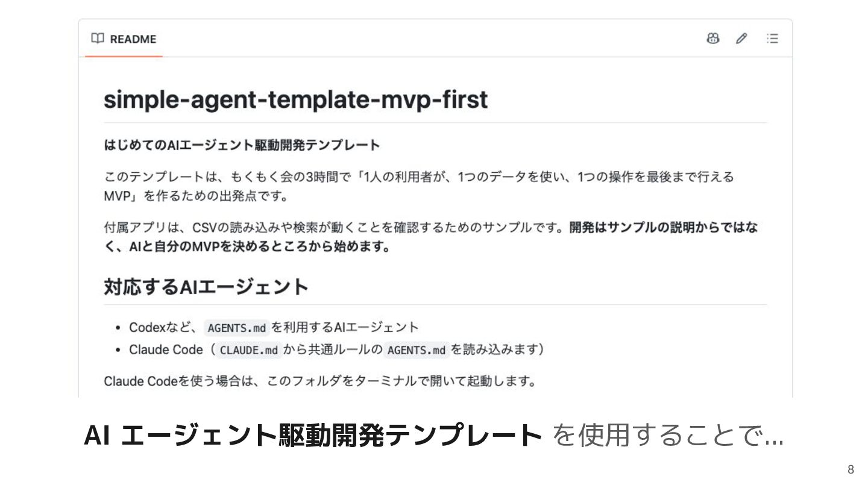
Task: Click the paragraph starting 付属アプリは
Action: tap(431, 237)
